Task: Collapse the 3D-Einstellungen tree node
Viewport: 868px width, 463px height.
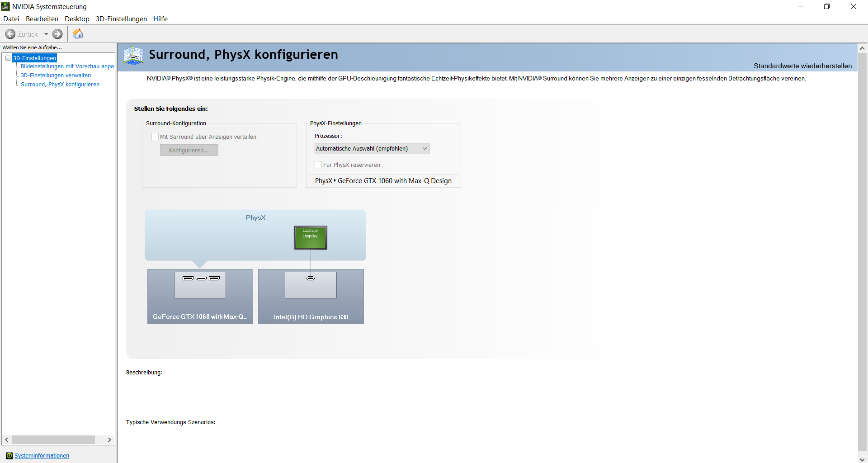Action: click(x=8, y=58)
